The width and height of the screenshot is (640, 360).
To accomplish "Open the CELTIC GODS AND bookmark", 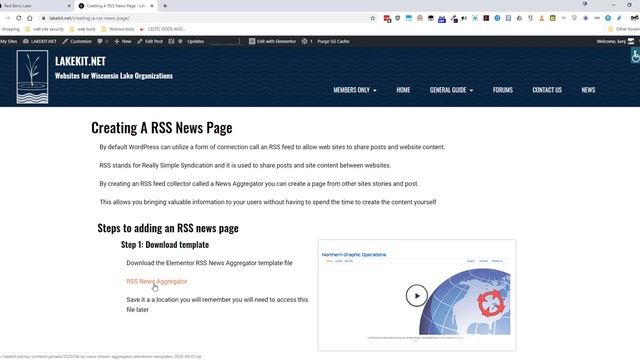I will (162, 29).
